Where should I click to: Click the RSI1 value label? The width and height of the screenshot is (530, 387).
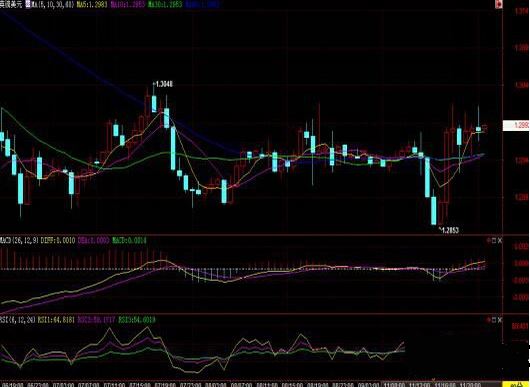click(56, 319)
